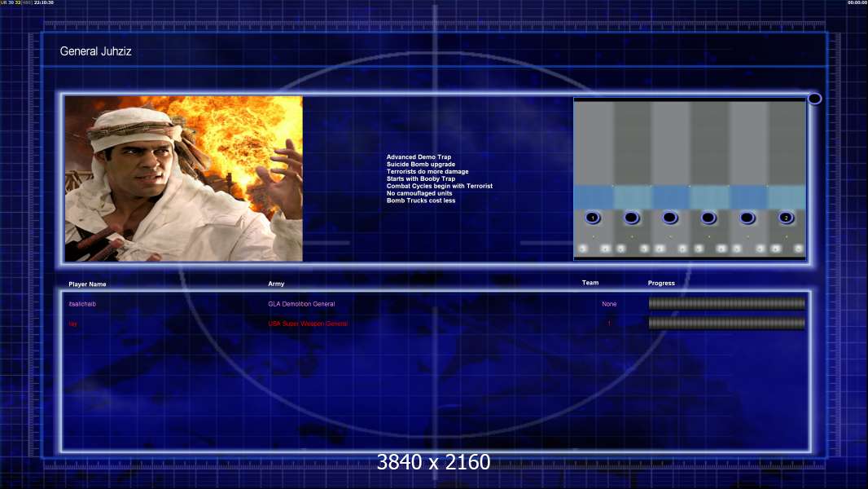Click 'Terrorists do more damage' line
Image resolution: width=868 pixels, height=489 pixels.
click(427, 172)
